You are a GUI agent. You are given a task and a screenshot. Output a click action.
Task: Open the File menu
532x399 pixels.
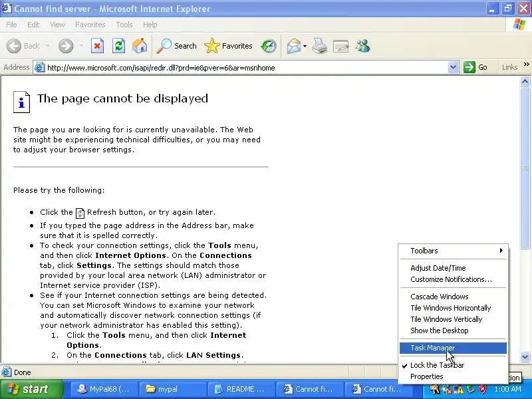tap(11, 25)
